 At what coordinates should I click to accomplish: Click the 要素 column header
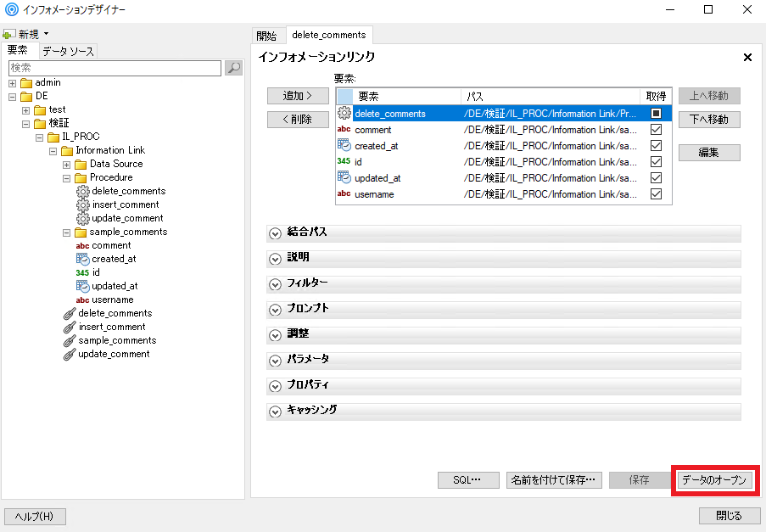406,96
